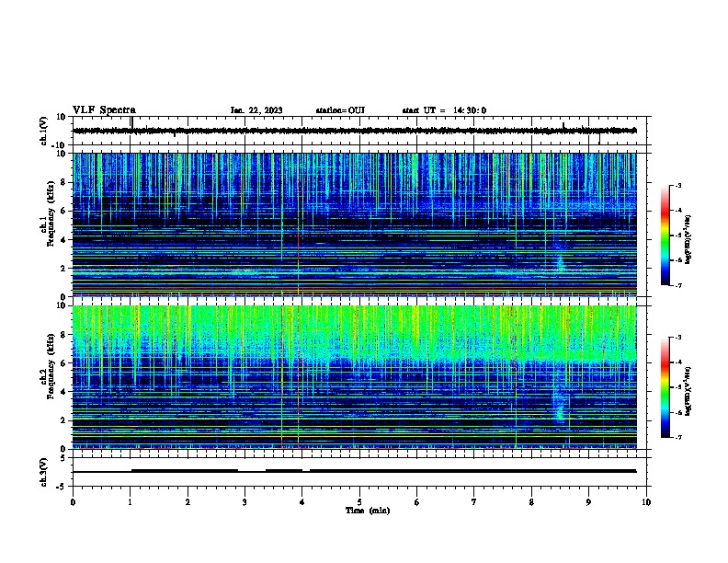The width and height of the screenshot is (728, 563).
Task: Click the "ch.3(V)" axis label
Action: tap(44, 472)
